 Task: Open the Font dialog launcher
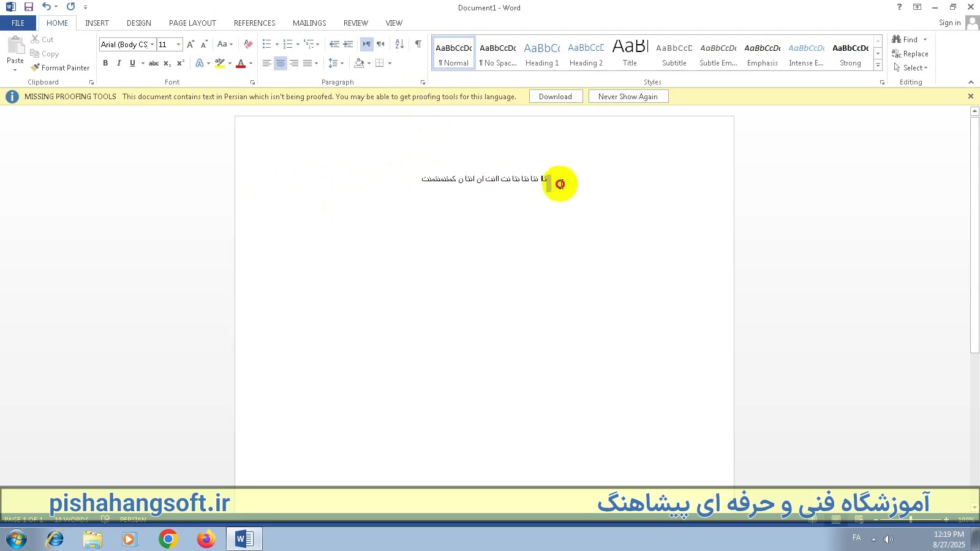pyautogui.click(x=252, y=82)
